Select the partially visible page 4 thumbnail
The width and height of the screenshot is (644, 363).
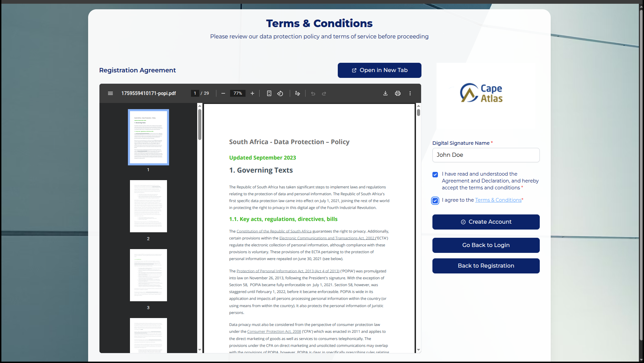[x=148, y=335]
